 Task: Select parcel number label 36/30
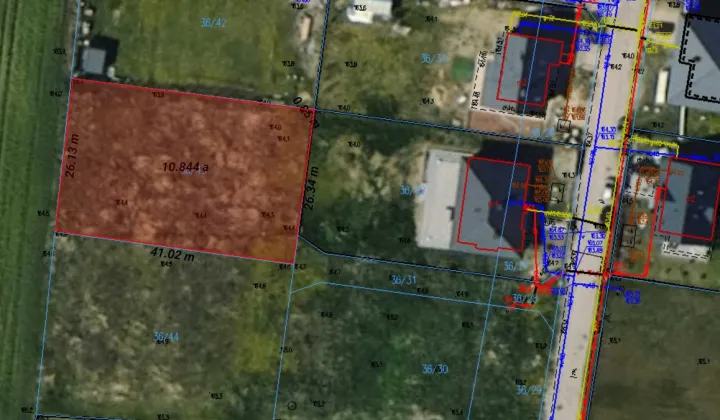[435, 369]
